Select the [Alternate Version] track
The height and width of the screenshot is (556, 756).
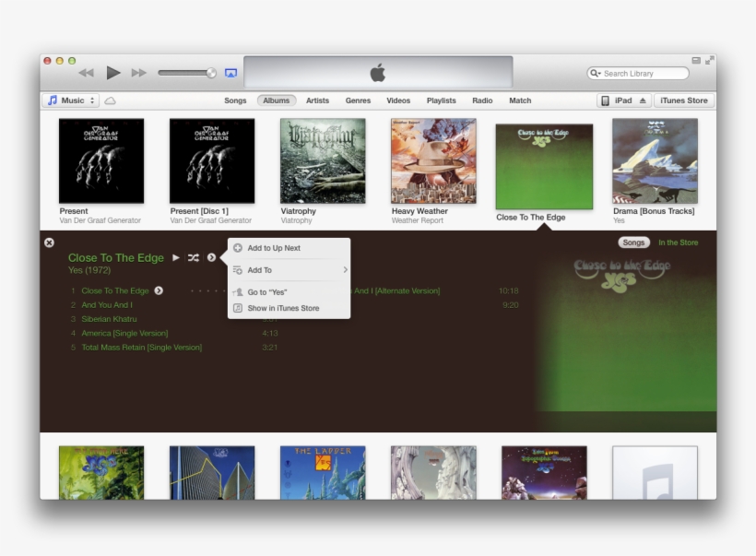pyautogui.click(x=396, y=290)
